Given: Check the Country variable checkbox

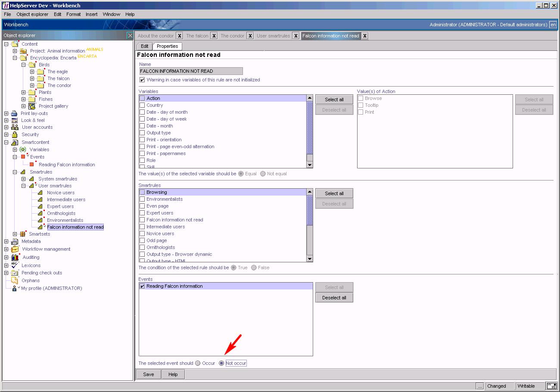Looking at the screenshot, I should 142,105.
